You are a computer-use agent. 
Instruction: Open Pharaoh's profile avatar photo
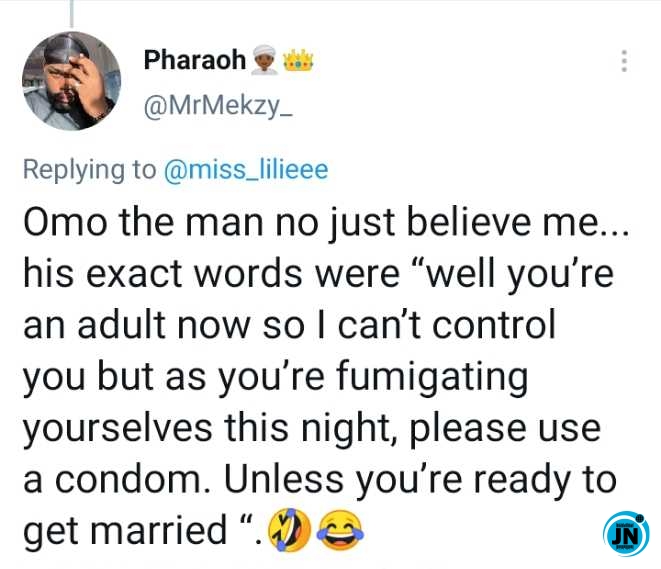72,81
